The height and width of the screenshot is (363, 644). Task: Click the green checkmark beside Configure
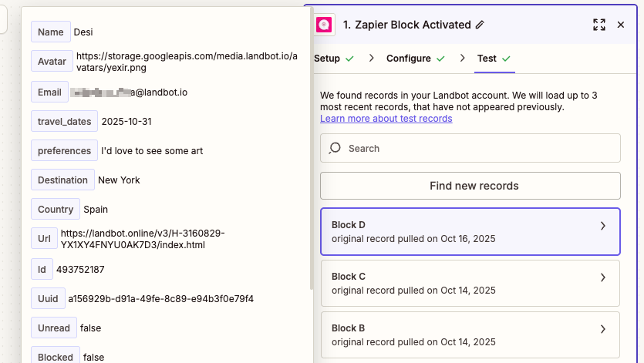coord(440,59)
